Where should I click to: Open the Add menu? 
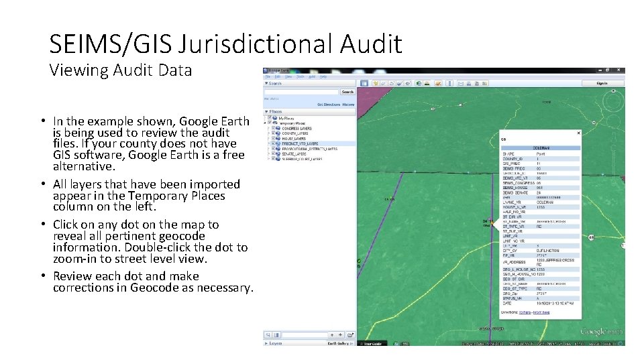[x=312, y=76]
